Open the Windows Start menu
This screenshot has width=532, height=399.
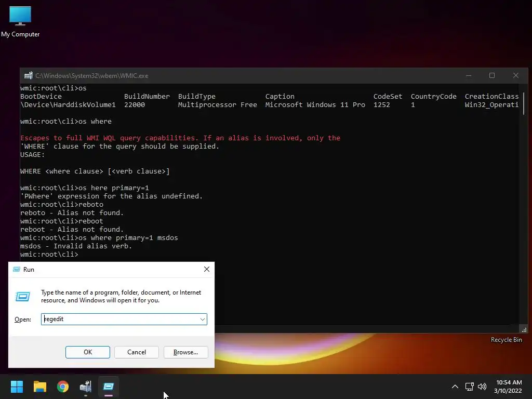(17, 387)
